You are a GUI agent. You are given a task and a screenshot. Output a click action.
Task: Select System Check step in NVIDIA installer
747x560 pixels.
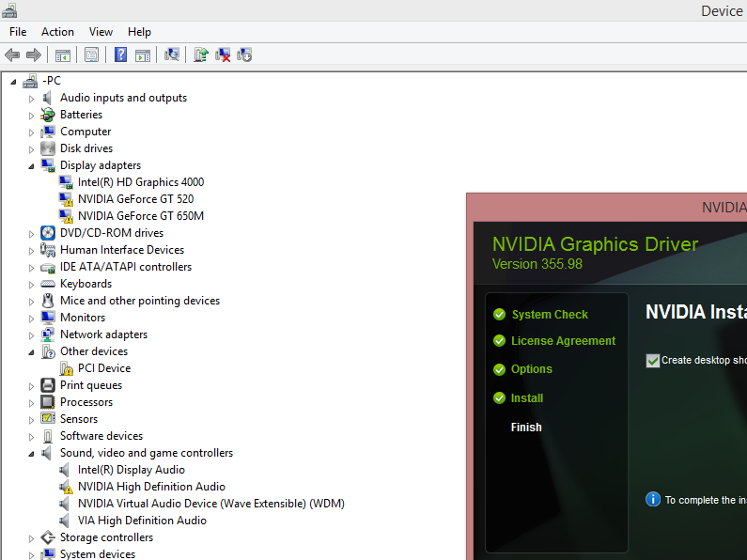point(550,315)
